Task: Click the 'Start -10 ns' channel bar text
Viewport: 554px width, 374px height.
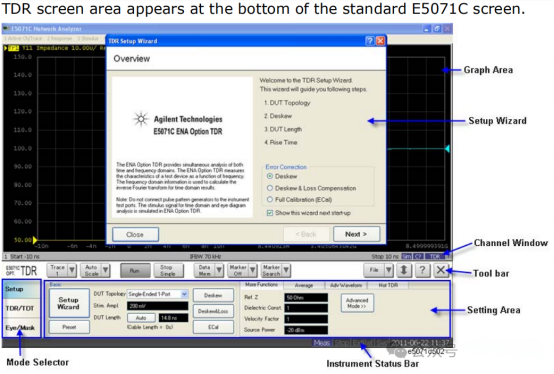Action: 25,256
